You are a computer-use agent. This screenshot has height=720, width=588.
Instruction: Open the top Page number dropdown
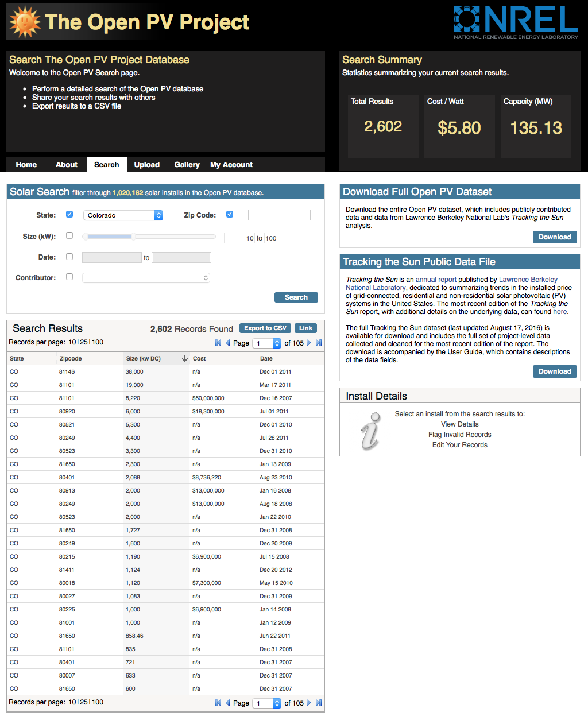pos(267,343)
